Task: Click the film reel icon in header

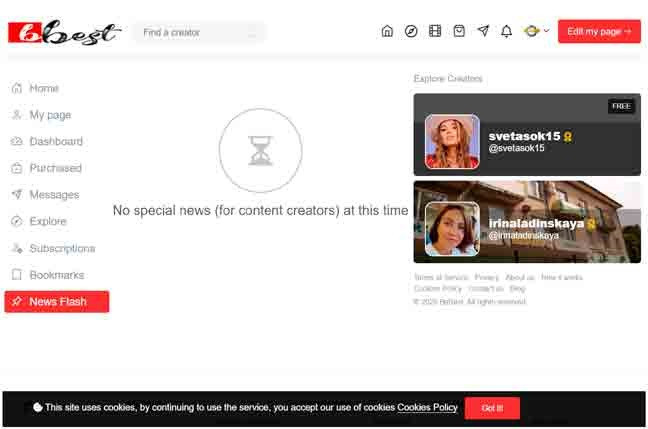Action: pos(435,31)
